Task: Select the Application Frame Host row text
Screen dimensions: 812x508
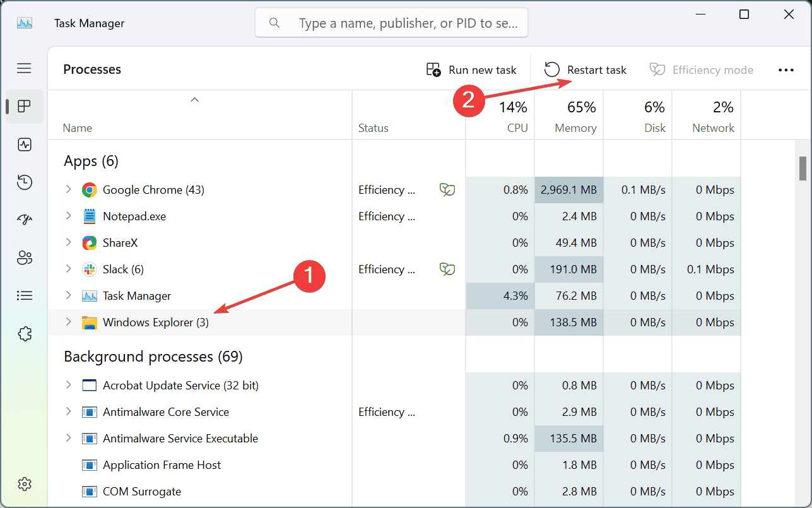Action: (x=162, y=465)
